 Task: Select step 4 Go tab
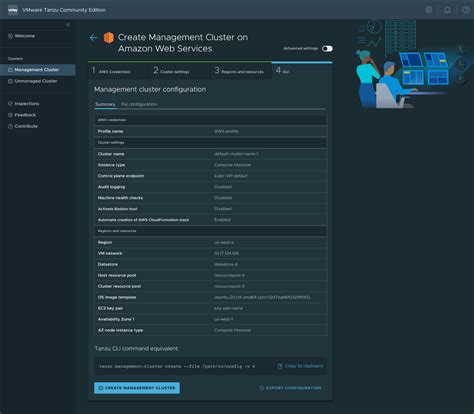(x=302, y=70)
